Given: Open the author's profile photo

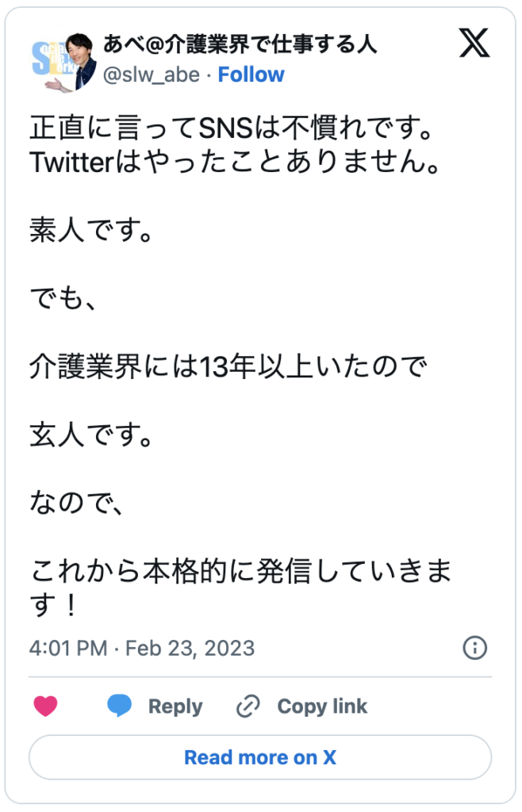Looking at the screenshot, I should [x=63, y=62].
